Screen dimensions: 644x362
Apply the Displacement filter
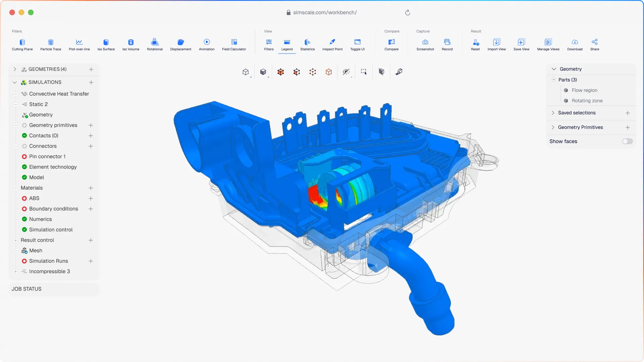(x=181, y=45)
